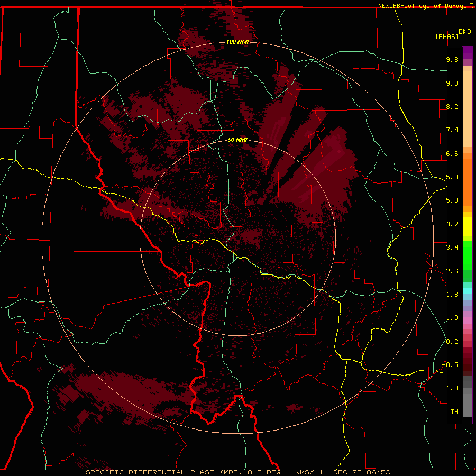
Task: Click the 4.2 scale value
Action: tap(452, 224)
